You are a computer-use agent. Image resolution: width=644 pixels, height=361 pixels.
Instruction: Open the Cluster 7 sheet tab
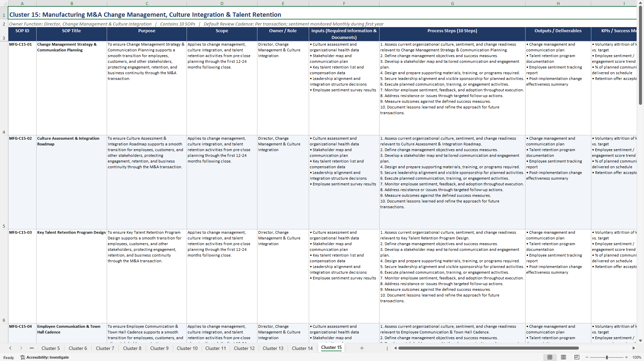tap(105, 348)
